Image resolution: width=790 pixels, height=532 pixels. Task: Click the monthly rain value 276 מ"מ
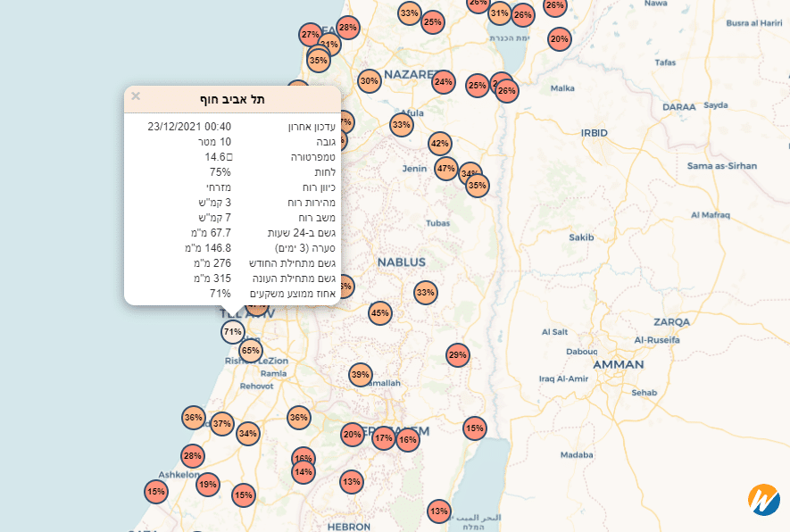[212, 263]
